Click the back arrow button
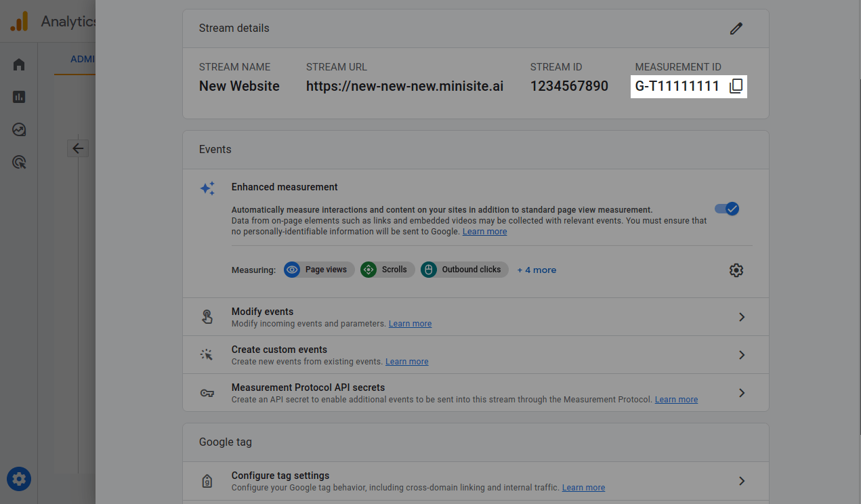Image resolution: width=861 pixels, height=504 pixels. pyautogui.click(x=78, y=148)
